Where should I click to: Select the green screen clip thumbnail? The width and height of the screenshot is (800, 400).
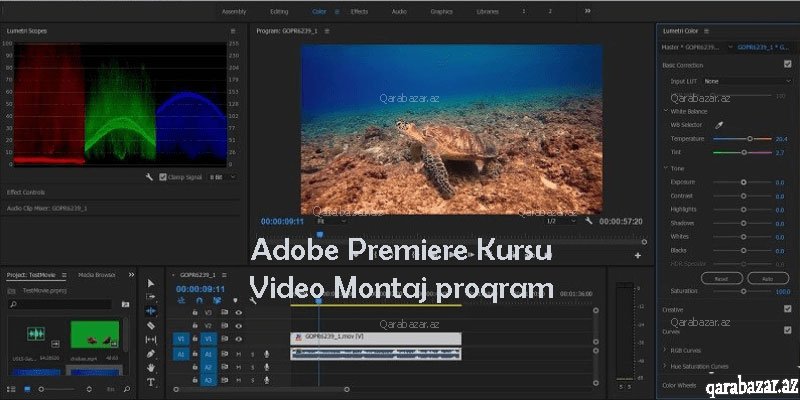(x=95, y=334)
